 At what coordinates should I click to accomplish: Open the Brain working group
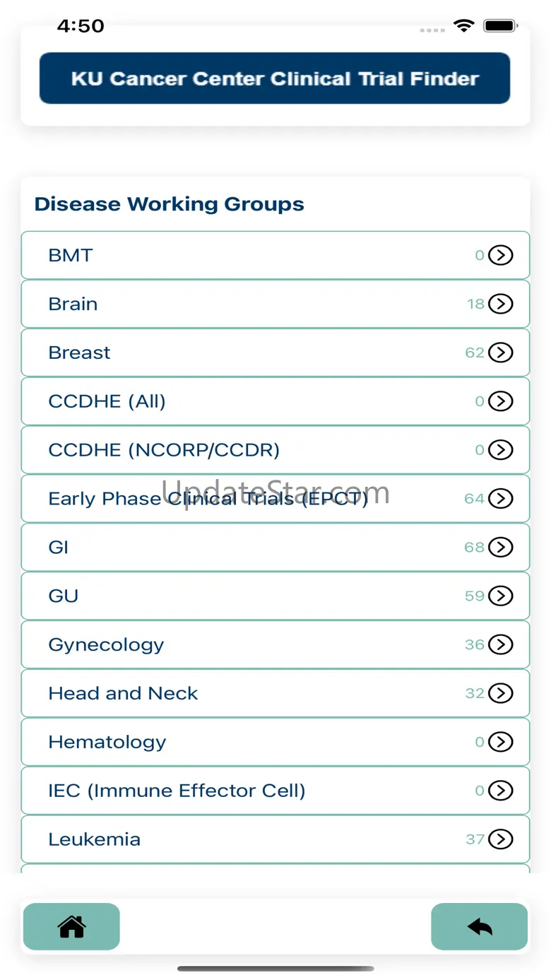(73, 304)
